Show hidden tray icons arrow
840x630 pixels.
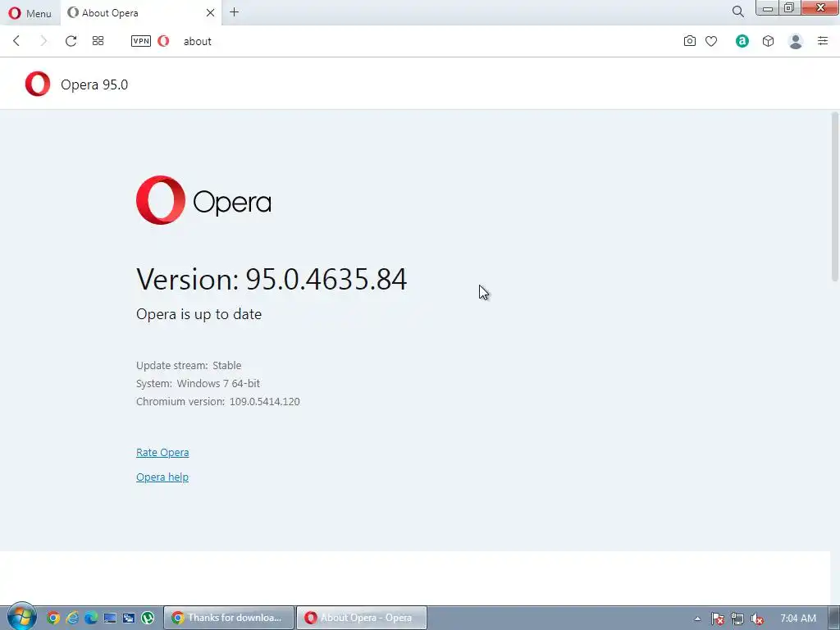pyautogui.click(x=697, y=619)
